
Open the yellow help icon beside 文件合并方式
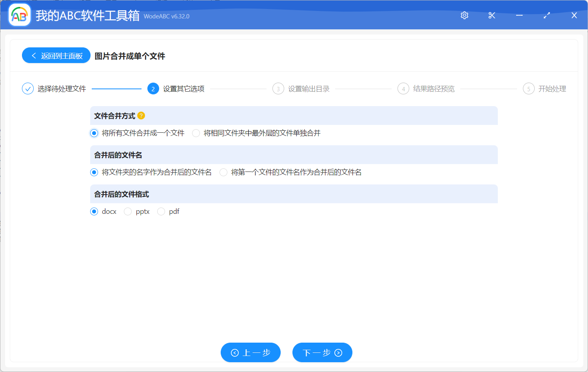click(x=142, y=116)
